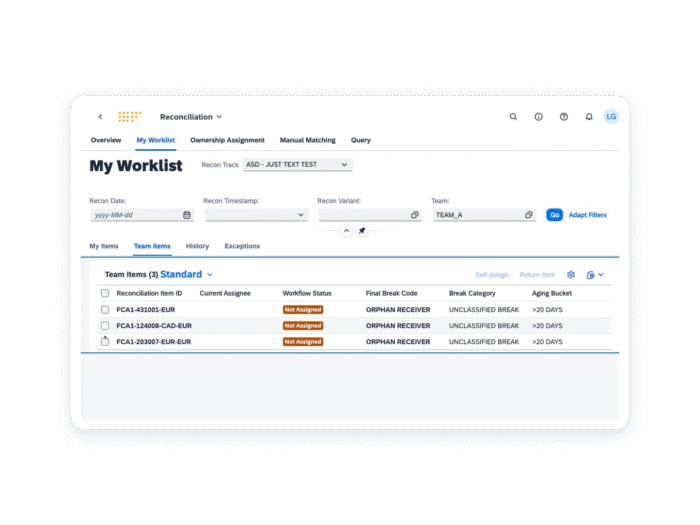700x525 pixels.
Task: Open the search magnifier icon
Action: [x=513, y=117]
